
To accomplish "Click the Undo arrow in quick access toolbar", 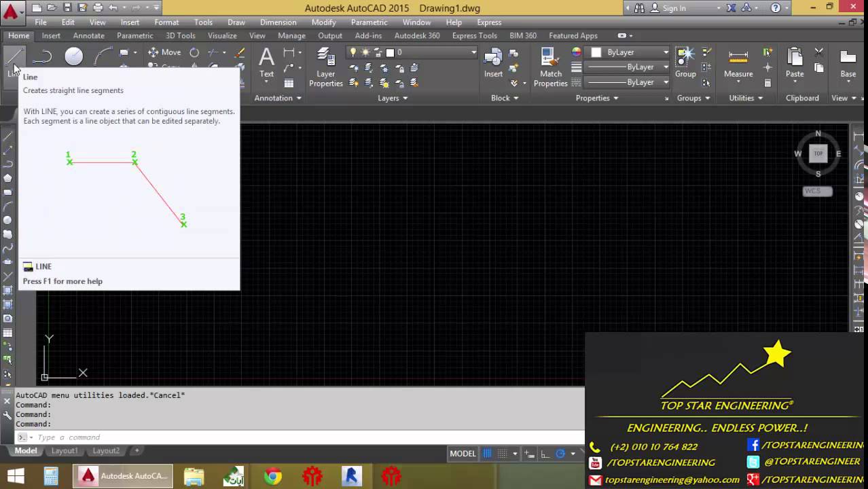I will coord(113,8).
